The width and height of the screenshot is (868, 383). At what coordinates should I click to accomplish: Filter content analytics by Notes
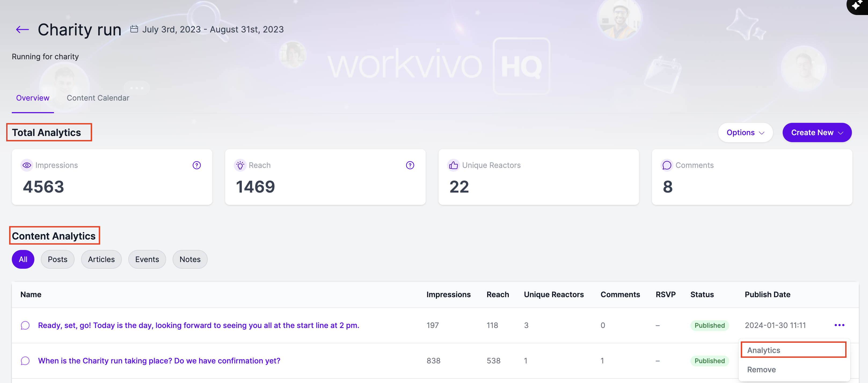(x=190, y=259)
